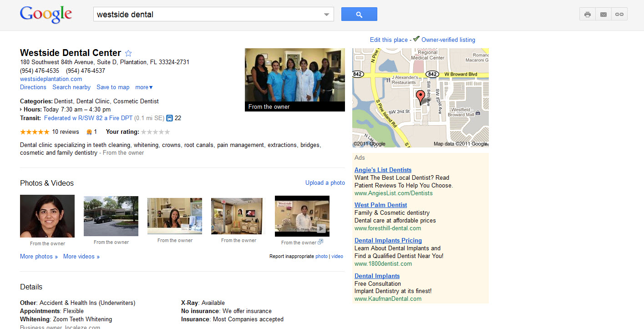The image size is (644, 329).
Task: Click the link chain icon
Action: (619, 15)
